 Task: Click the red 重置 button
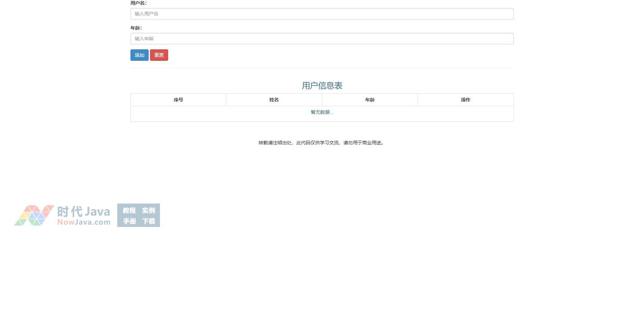click(x=159, y=55)
